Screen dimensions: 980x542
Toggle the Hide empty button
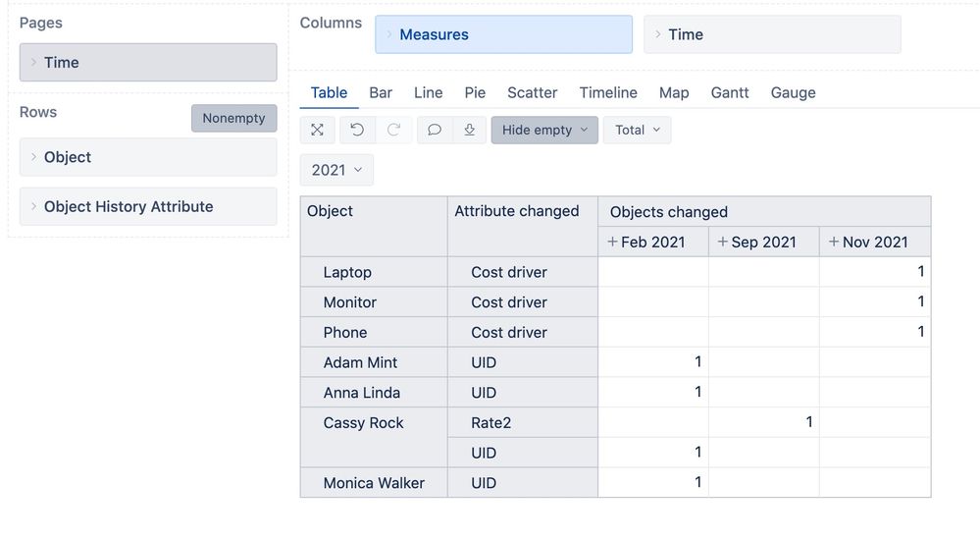(544, 130)
